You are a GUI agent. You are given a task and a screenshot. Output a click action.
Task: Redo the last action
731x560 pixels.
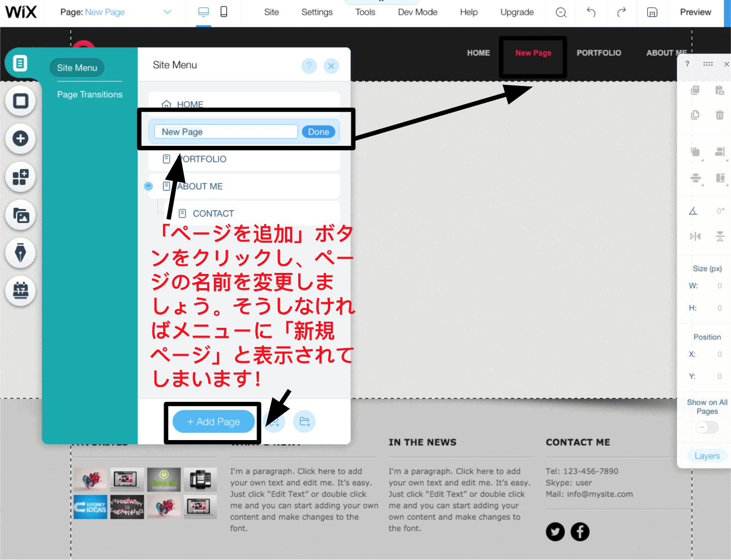621,12
